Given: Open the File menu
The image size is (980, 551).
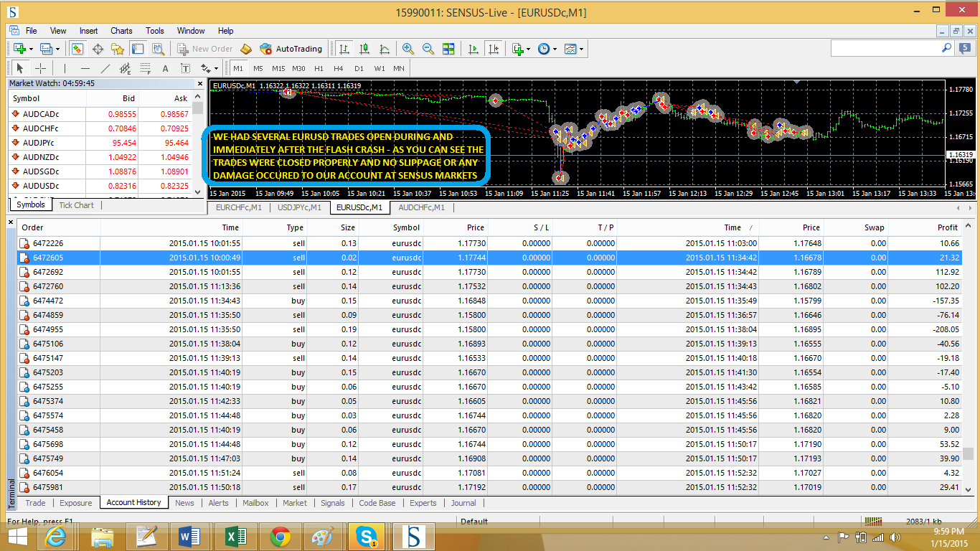Looking at the screenshot, I should pyautogui.click(x=32, y=31).
